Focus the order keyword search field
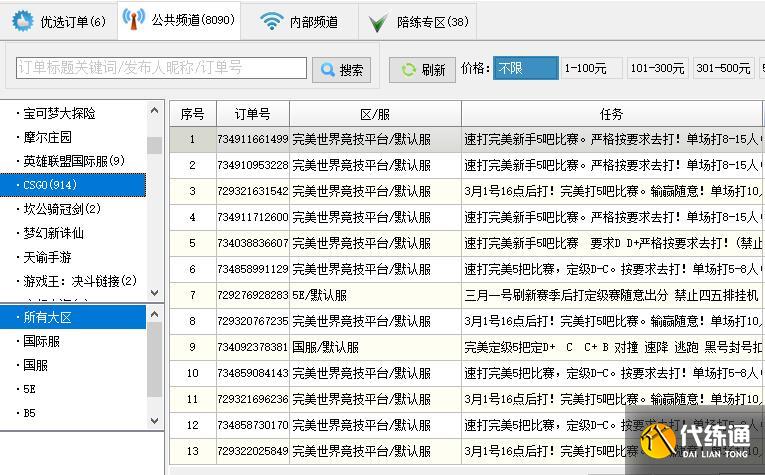This screenshot has height=475, width=765. click(x=161, y=68)
